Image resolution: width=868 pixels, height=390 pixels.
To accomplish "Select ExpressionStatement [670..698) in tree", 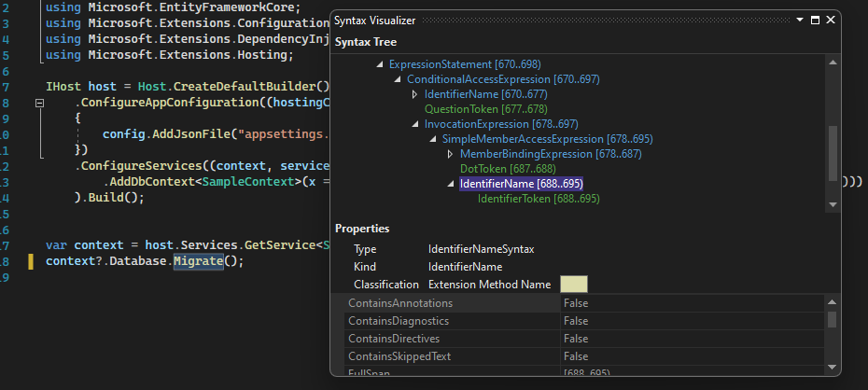I will [465, 64].
